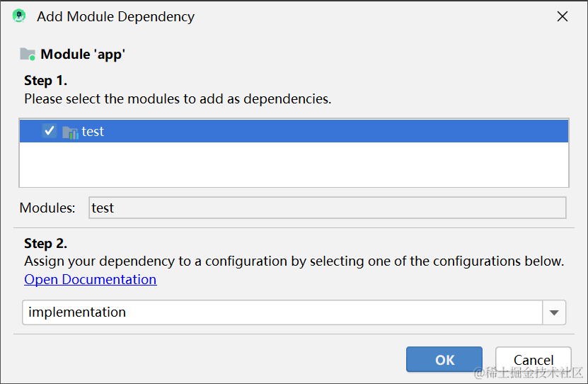
Task: Click the Step 2. heading
Action: (46, 244)
